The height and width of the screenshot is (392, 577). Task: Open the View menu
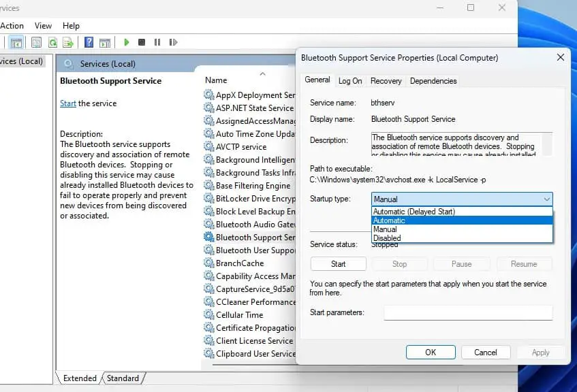[x=43, y=26]
